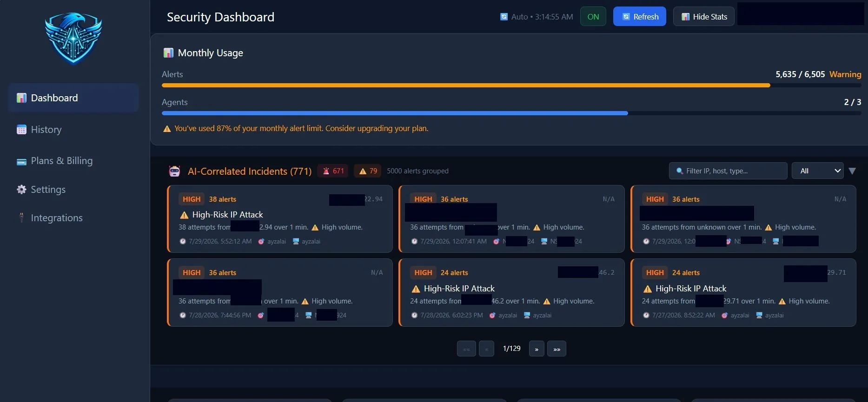Click warning icon on 38 alerts High-Risk IP Attack
The height and width of the screenshot is (402, 868).
point(184,215)
